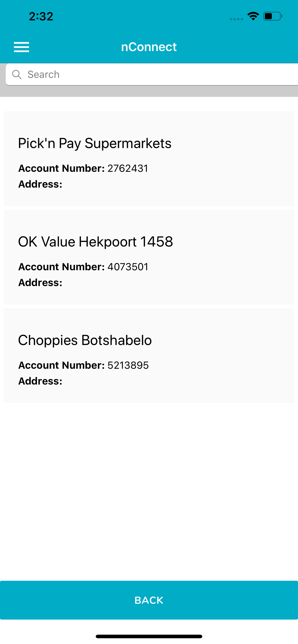Tap account number 2762431

(128, 168)
